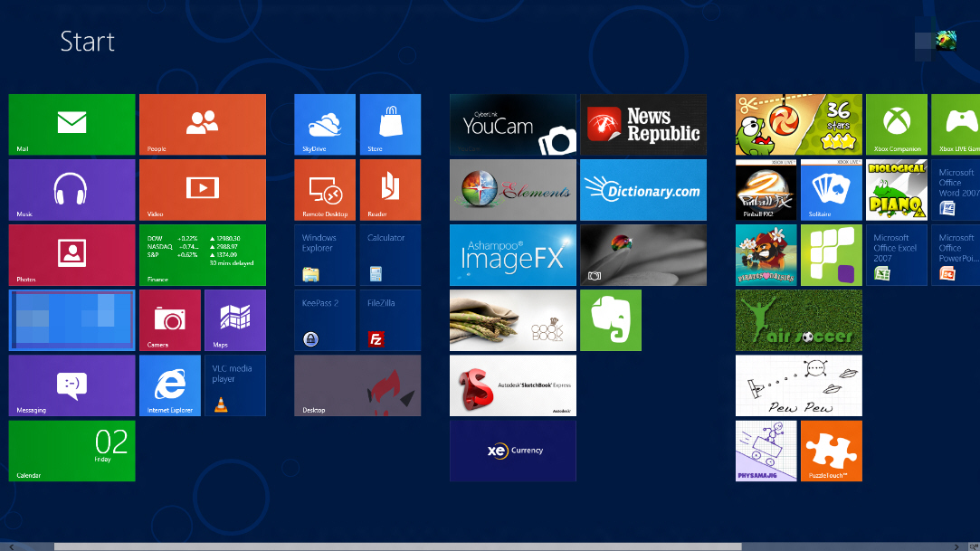This screenshot has width=980, height=551.
Task: Launch VLC media player
Action: pyautogui.click(x=234, y=385)
